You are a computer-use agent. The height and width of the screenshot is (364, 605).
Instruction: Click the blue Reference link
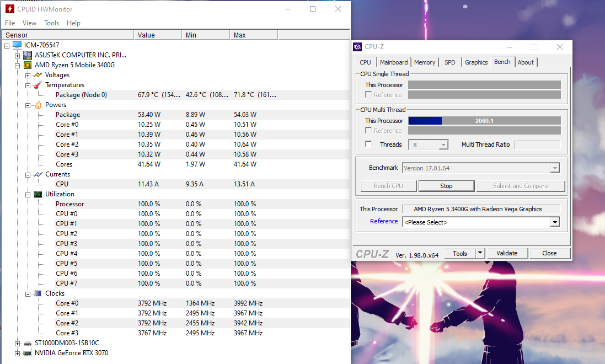coord(384,221)
